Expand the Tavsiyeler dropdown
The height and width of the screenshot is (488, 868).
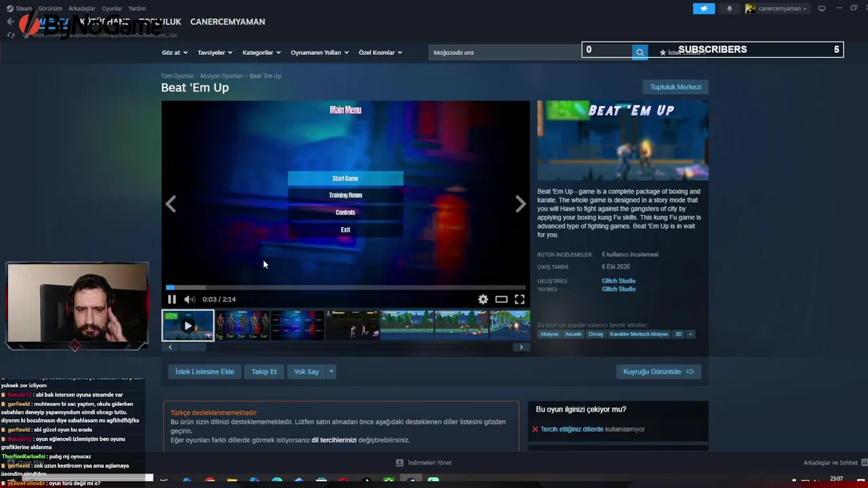pos(215,52)
